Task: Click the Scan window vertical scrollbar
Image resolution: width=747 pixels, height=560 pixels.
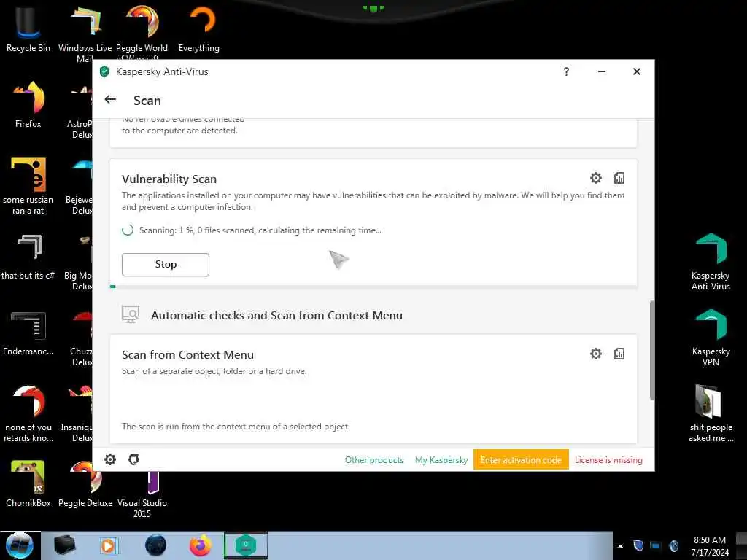Action: [x=651, y=350]
